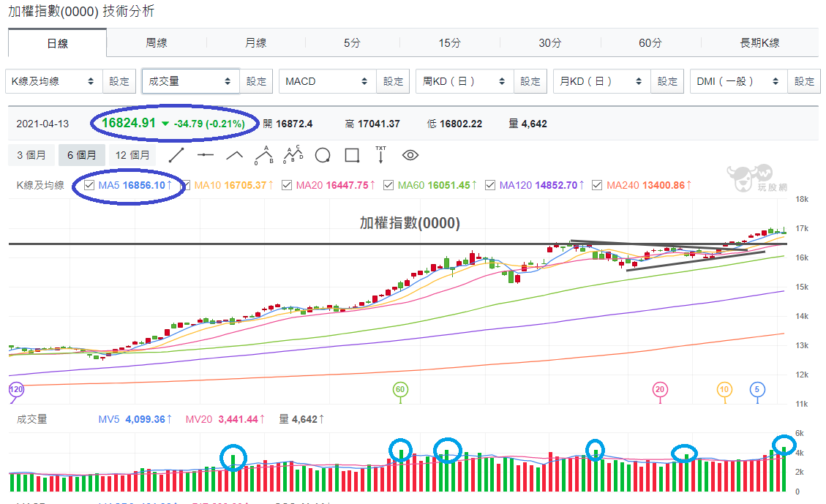The width and height of the screenshot is (826, 504).
Task: Click 設定 next to 月KD(日)
Action: pyautogui.click(x=667, y=81)
